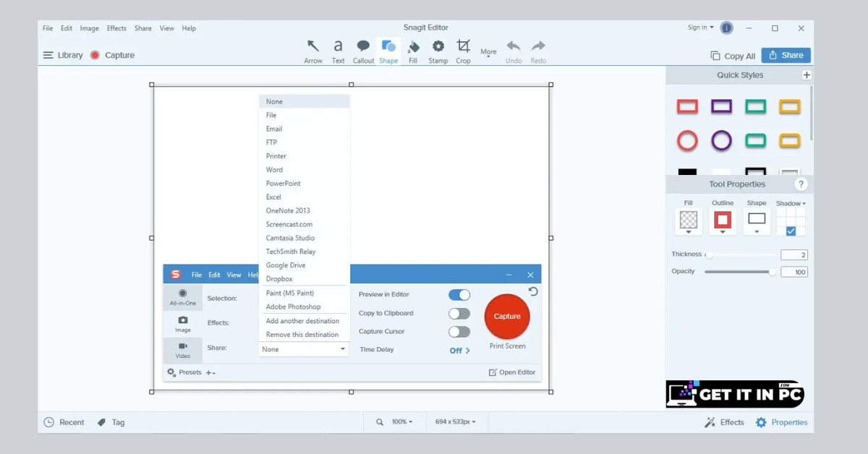Open the Library hamburger menu
This screenshot has height=454, width=868.
coord(48,55)
